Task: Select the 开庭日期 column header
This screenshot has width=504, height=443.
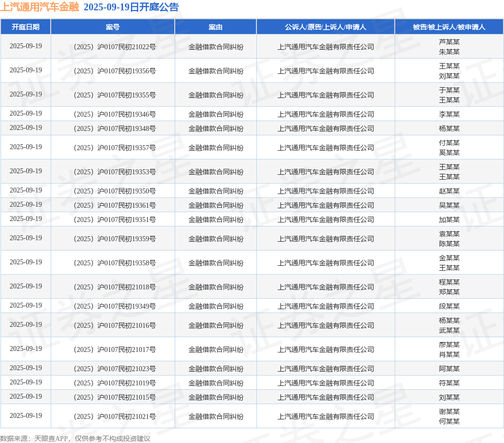Action: tap(26, 27)
